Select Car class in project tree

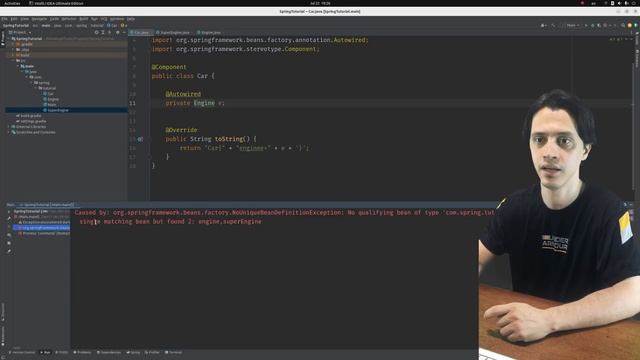click(x=48, y=94)
